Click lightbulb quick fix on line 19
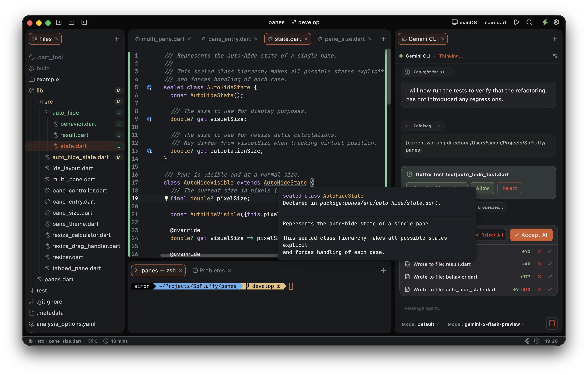The height and width of the screenshot is (375, 588). 166,198
